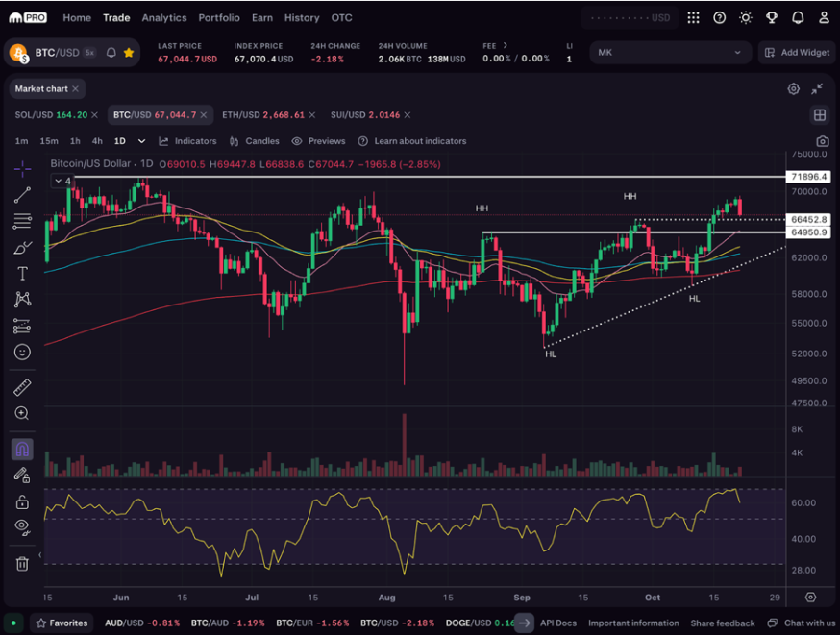Open chart widget settings gear
This screenshot has height=635, width=840.
793,88
